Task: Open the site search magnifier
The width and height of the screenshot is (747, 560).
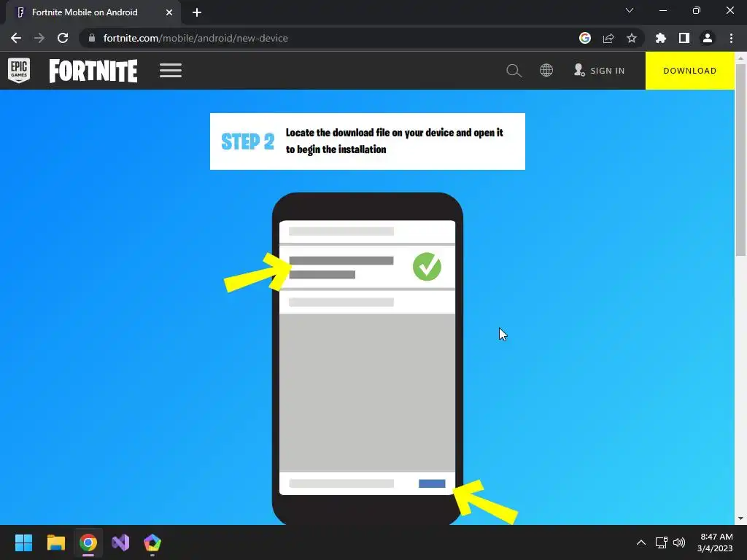Action: (x=514, y=71)
